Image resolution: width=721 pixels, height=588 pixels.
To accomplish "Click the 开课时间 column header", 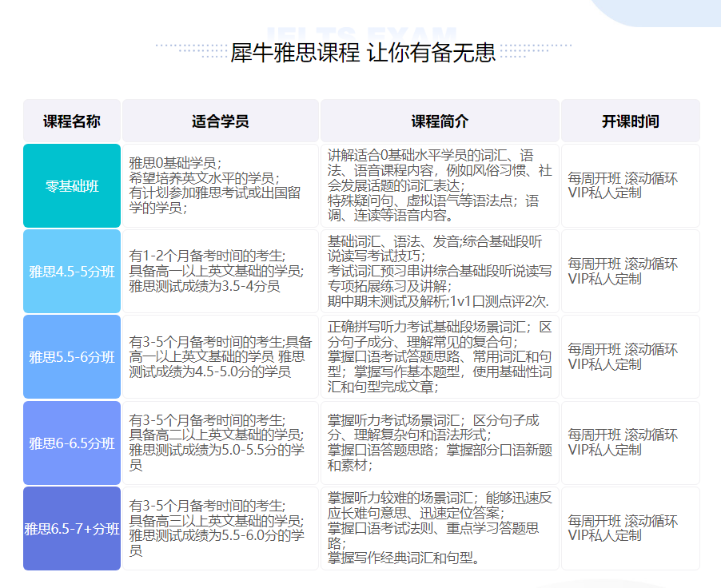I will (631, 121).
